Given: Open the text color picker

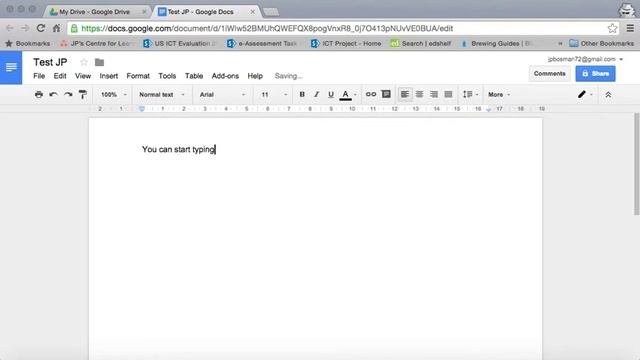Looking at the screenshot, I should pyautogui.click(x=348, y=95).
